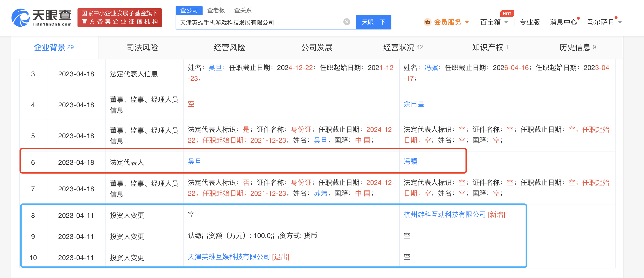Viewport: 644px width, 278px height.
Task: Click the crown icon beside 会员服务
Action: pos(428,22)
